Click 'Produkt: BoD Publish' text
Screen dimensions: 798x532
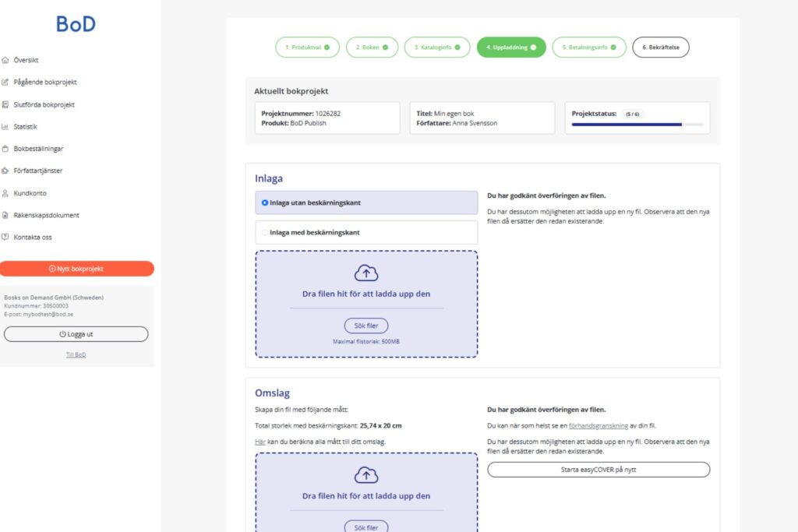pos(294,123)
